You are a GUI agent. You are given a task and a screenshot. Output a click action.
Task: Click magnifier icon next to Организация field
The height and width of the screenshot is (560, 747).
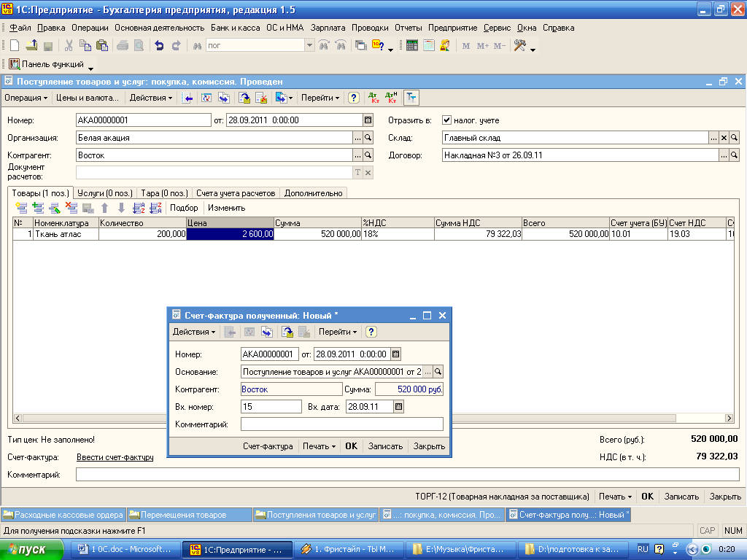click(368, 138)
